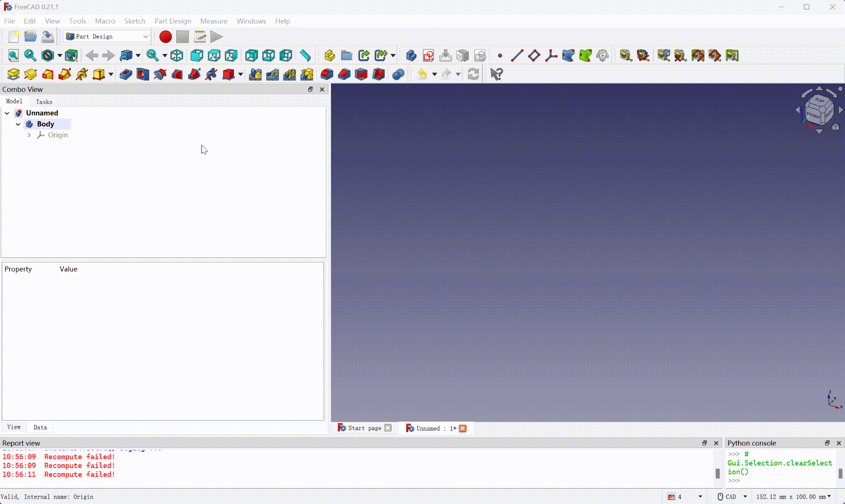Click the Execute macro play icon
Screen dimensions: 845x504
pos(217,37)
